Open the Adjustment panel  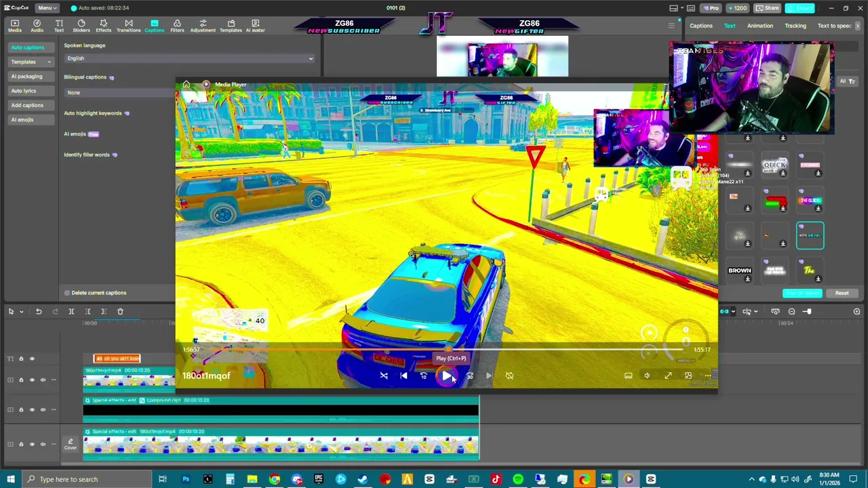click(x=203, y=26)
